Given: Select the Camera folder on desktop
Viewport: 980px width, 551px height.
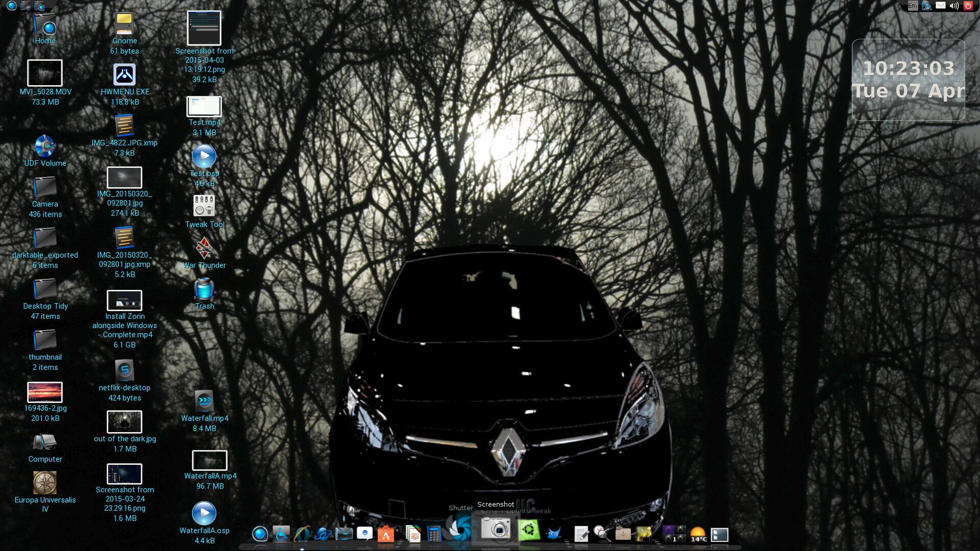Looking at the screenshot, I should point(45,187).
